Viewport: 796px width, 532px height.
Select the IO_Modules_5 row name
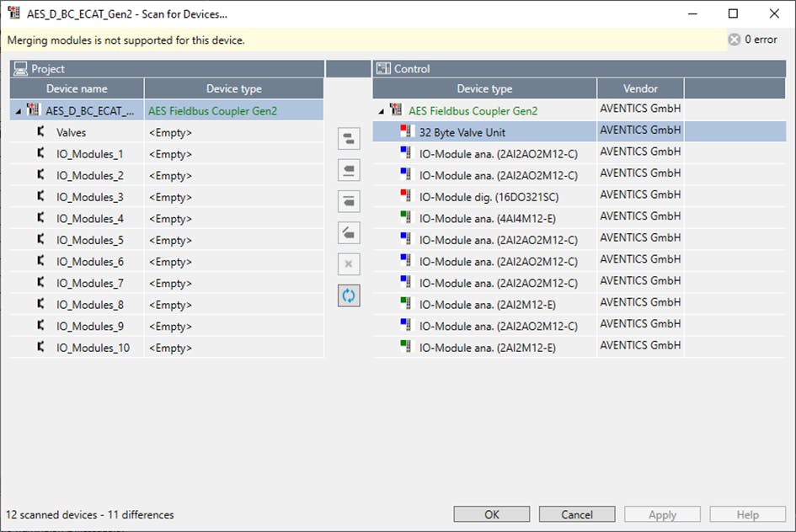90,241
